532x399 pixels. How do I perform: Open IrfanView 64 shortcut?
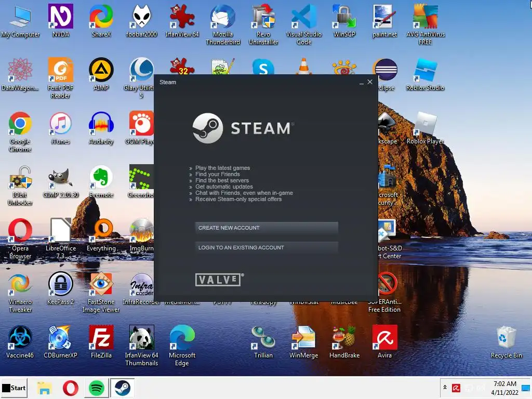182,21
